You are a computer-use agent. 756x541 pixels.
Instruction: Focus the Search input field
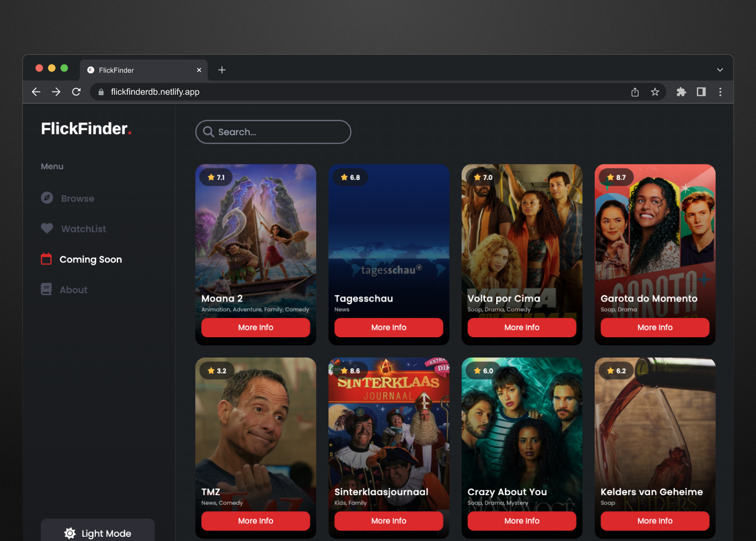273,132
